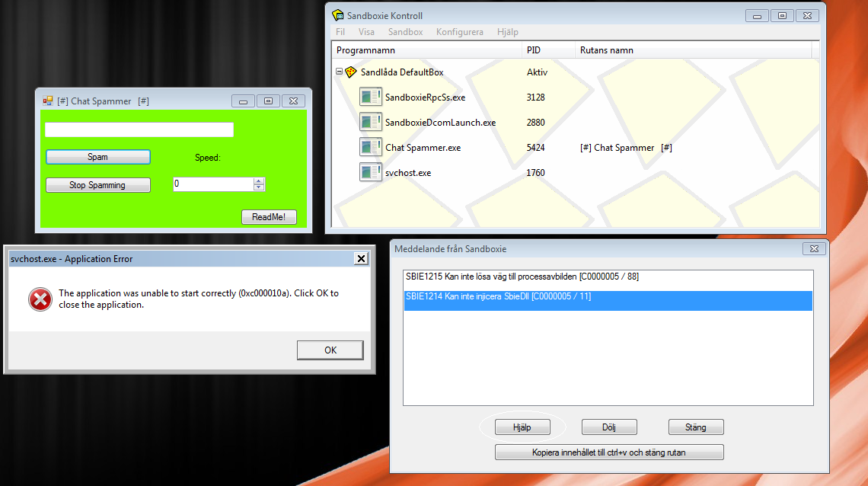Select the SBIE1214 Kan inte injicera SbieDll line

coord(608,301)
